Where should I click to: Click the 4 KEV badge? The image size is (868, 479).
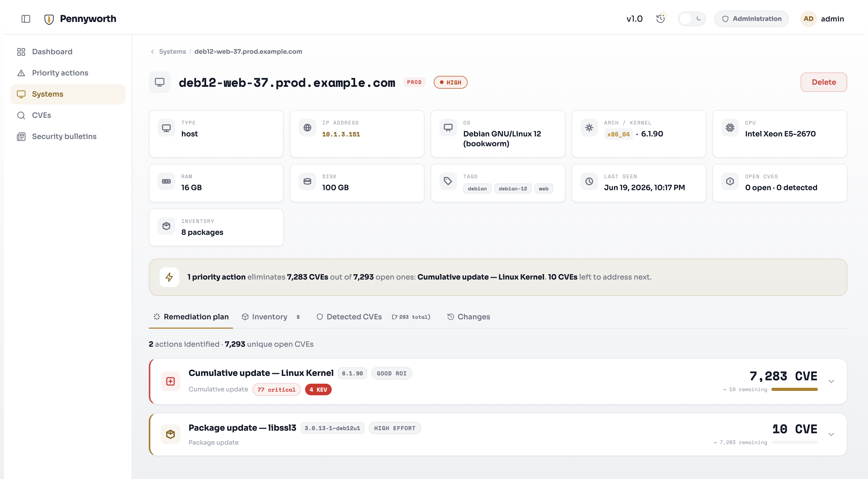coord(318,390)
